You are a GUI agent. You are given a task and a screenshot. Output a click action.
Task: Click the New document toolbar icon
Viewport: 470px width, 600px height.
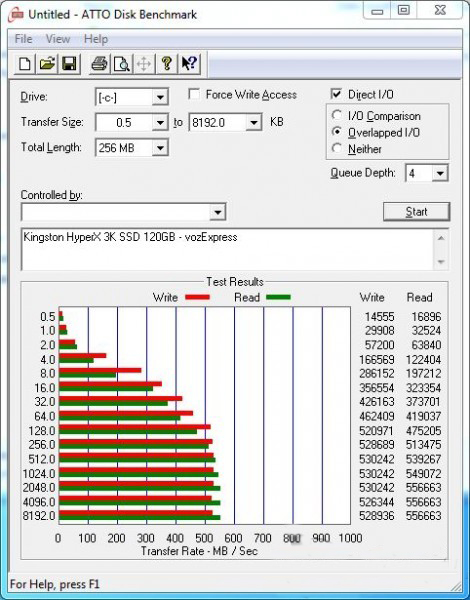pos(25,64)
